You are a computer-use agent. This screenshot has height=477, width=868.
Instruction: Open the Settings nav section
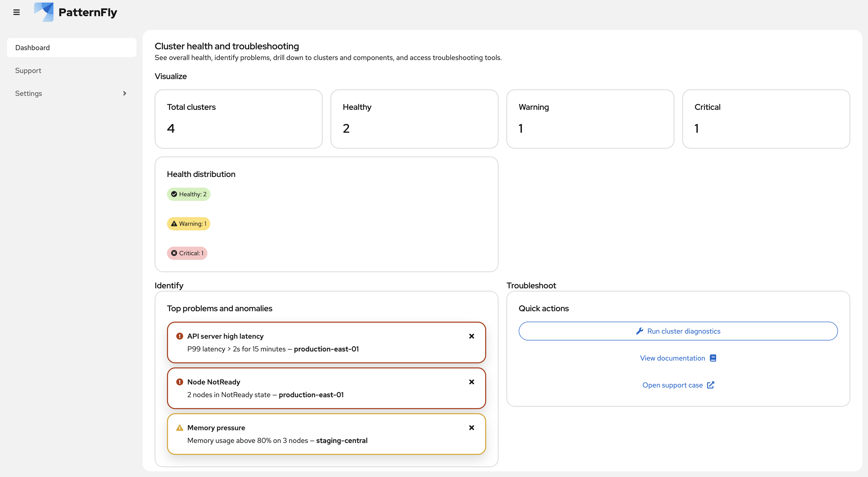click(29, 93)
